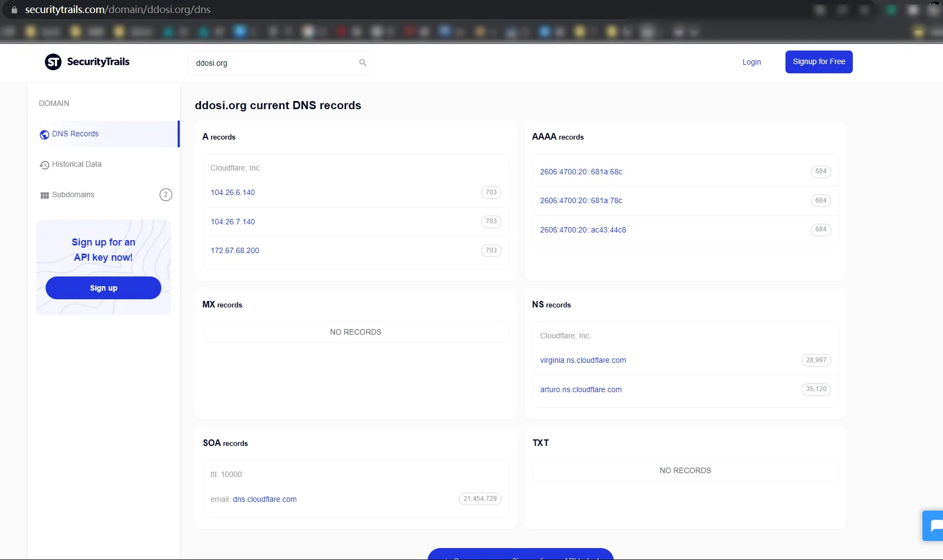Viewport: 943px width, 560px height.
Task: Click the 703 badge for 172.67.68.200
Action: [x=491, y=250]
